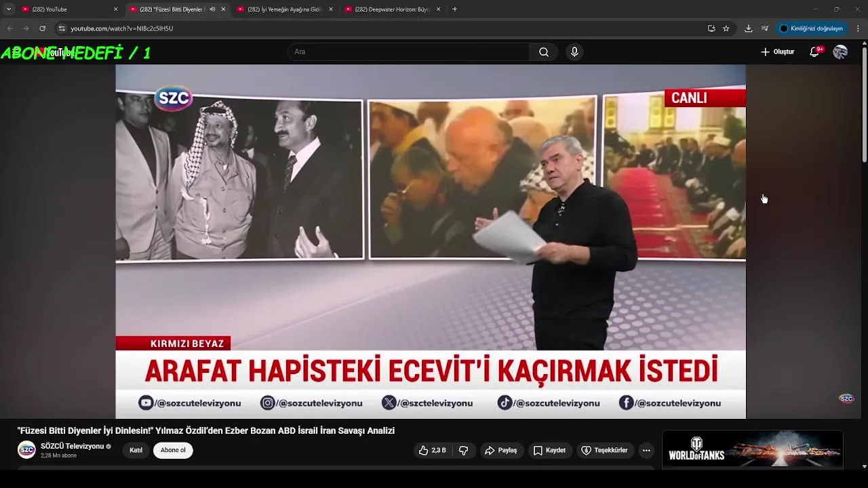Go back to previous page
Viewport: 868px width, 488px height.
click(x=9, y=28)
